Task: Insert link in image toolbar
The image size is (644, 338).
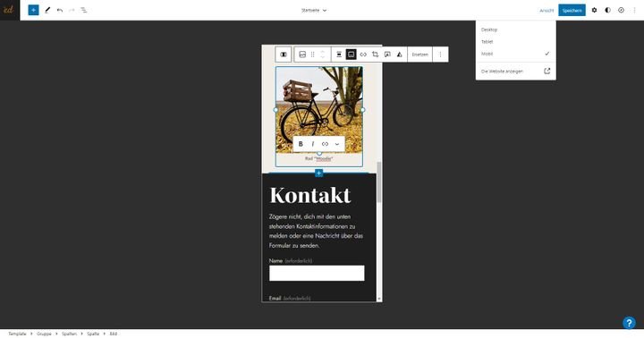Action: click(363, 55)
